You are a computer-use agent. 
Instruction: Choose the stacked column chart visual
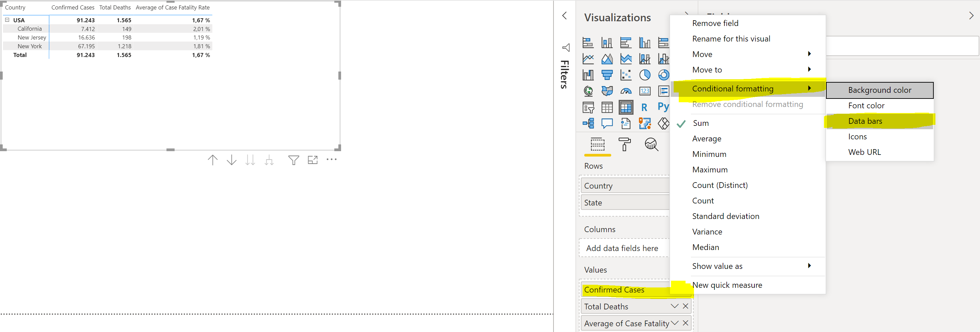[607, 43]
